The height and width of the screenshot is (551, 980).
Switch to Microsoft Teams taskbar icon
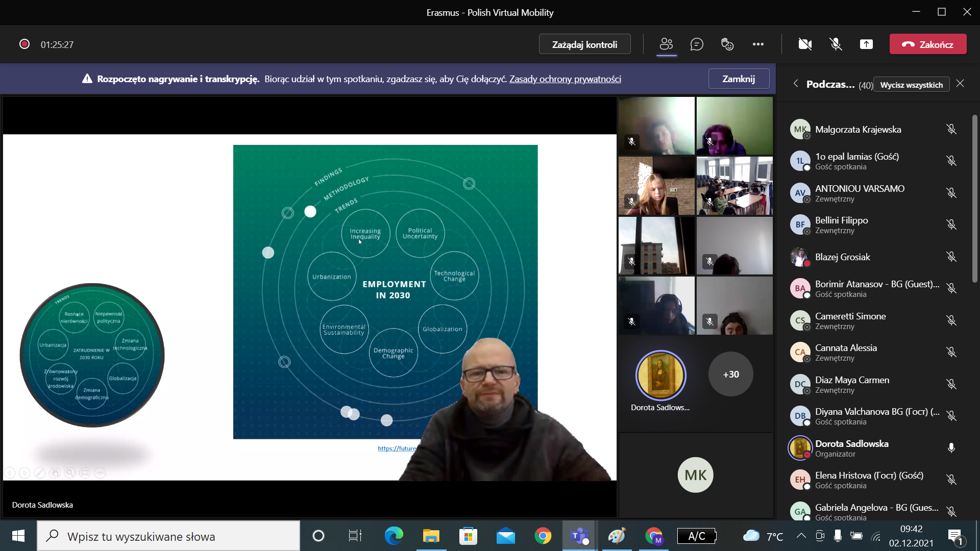(580, 536)
